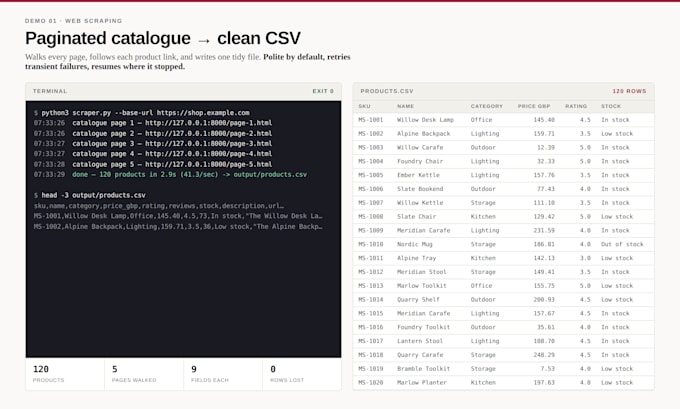
Task: Click the Low stock cell for MS-1020
Action: point(617,383)
